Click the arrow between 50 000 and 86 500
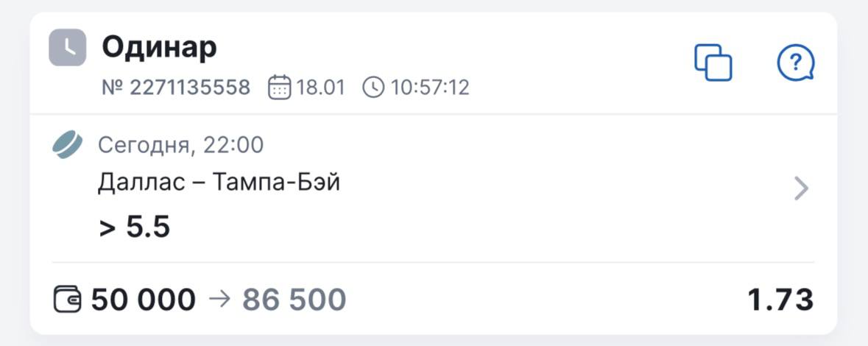This screenshot has width=868, height=346. click(219, 300)
